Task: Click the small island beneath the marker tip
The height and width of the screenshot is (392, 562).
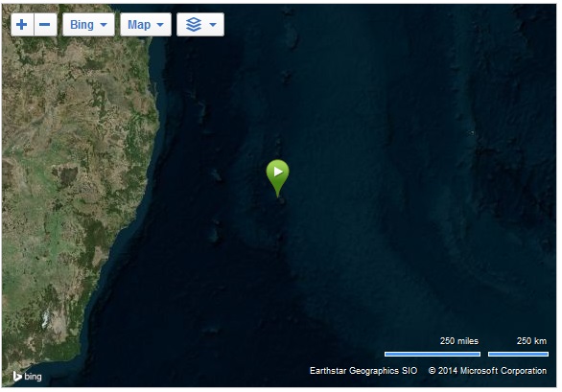Action: pyautogui.click(x=281, y=200)
